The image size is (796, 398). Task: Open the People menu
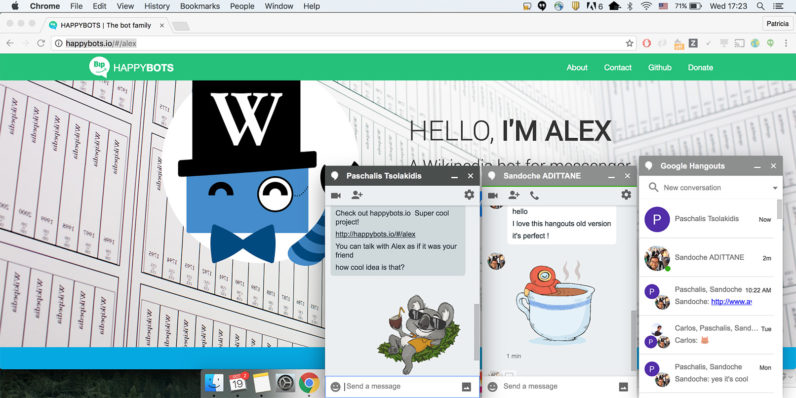[242, 6]
